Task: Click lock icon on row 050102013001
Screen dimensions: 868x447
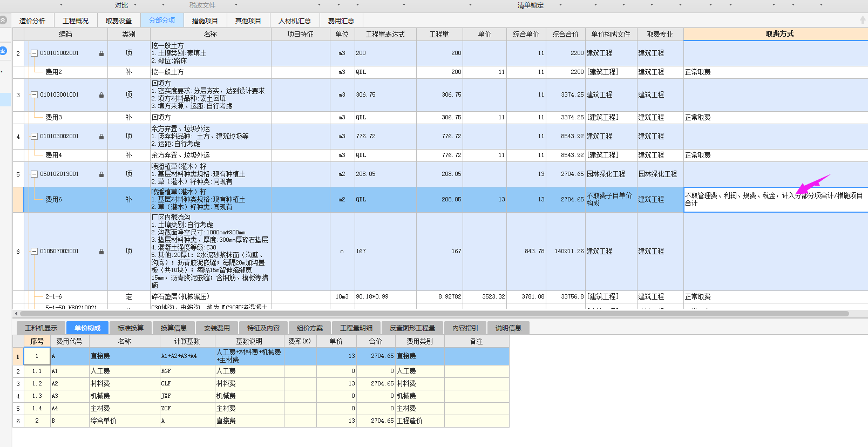Action: pyautogui.click(x=101, y=174)
